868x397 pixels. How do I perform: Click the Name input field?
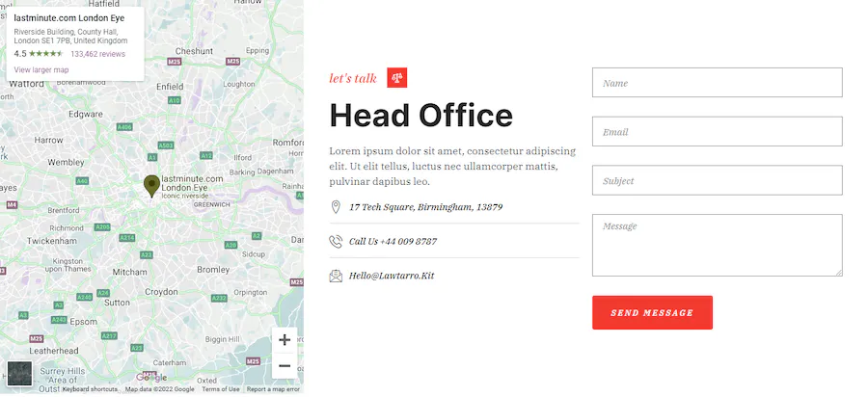(717, 83)
